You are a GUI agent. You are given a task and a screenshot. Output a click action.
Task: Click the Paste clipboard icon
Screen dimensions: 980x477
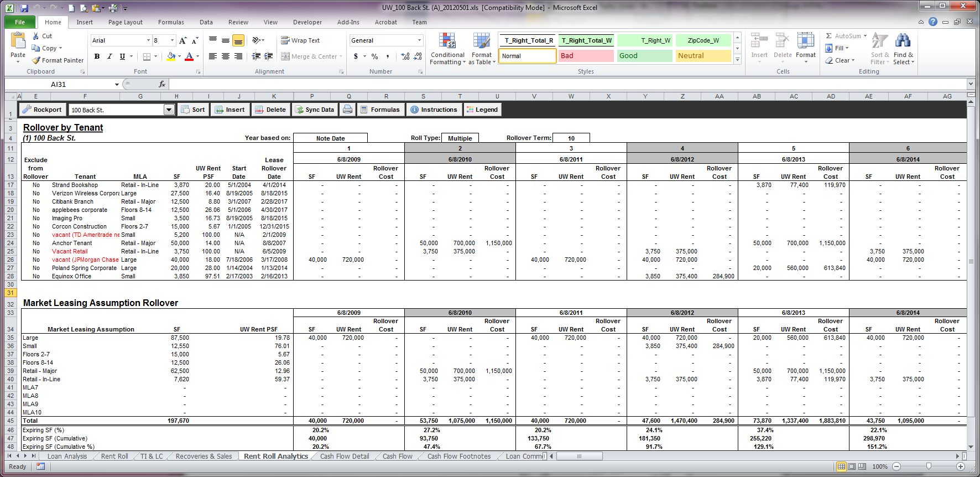click(x=18, y=40)
